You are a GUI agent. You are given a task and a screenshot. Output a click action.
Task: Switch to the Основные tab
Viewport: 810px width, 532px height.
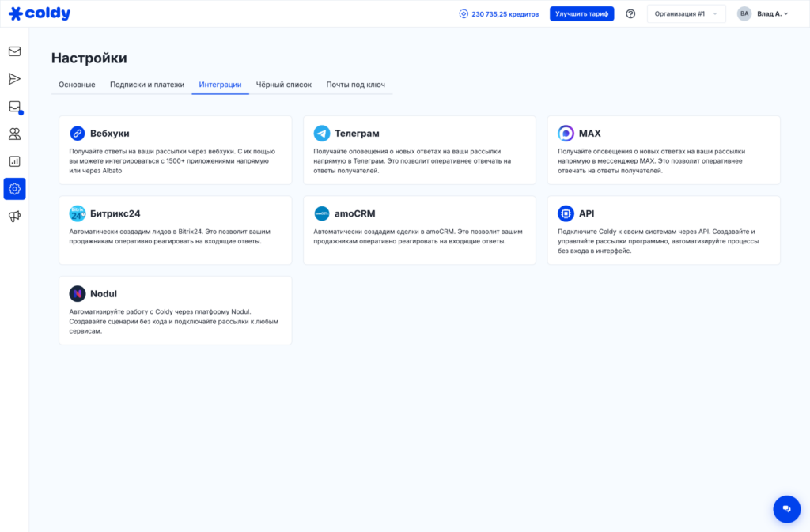(x=77, y=85)
